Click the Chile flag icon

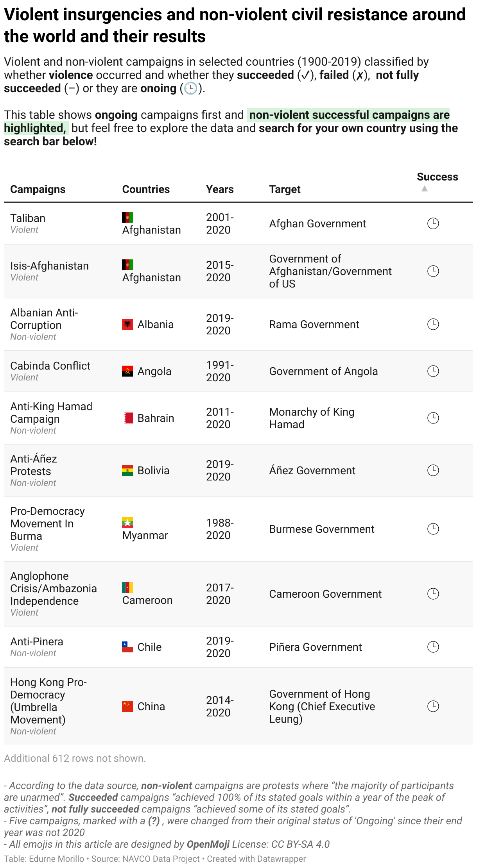coord(127,647)
